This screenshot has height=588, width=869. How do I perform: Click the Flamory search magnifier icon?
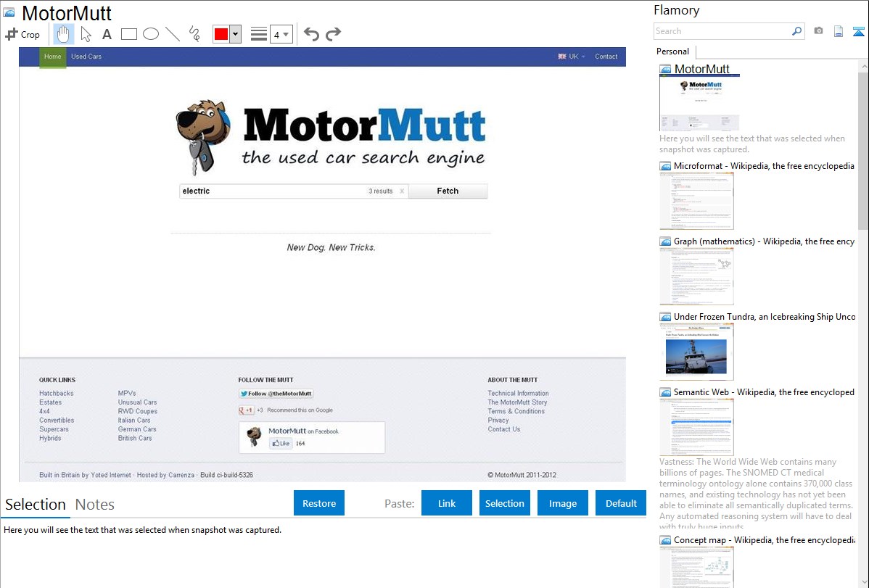(x=796, y=31)
